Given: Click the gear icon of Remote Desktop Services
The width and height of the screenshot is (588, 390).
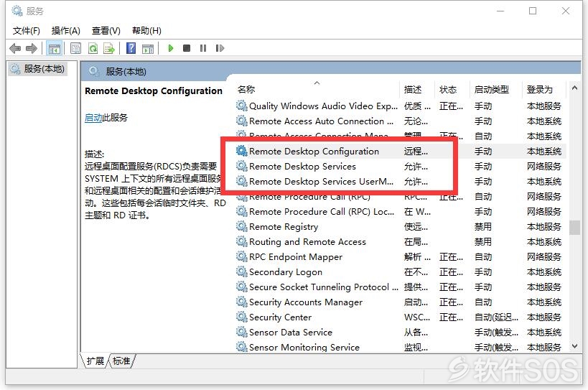Looking at the screenshot, I should (241, 166).
